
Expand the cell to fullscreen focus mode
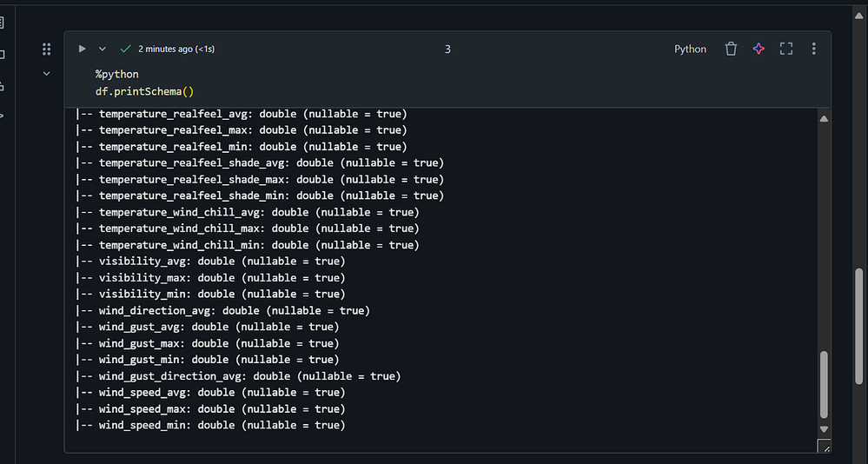[786, 50]
